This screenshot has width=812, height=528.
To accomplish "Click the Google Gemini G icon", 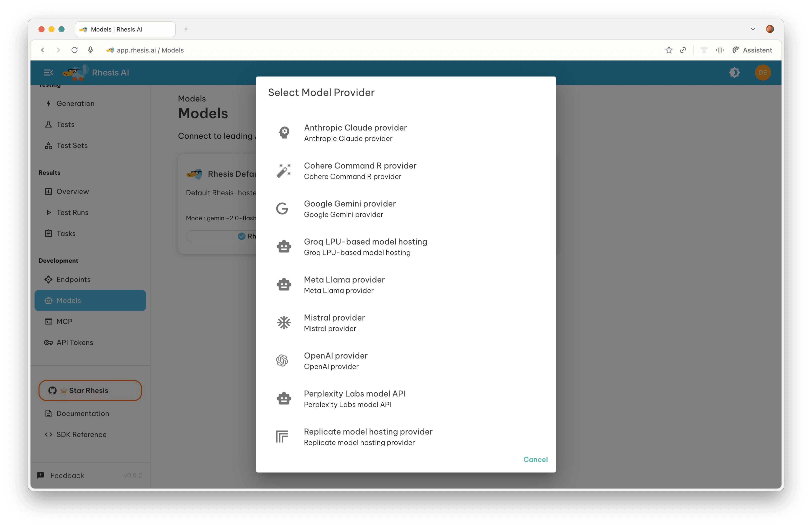I will pyautogui.click(x=282, y=208).
